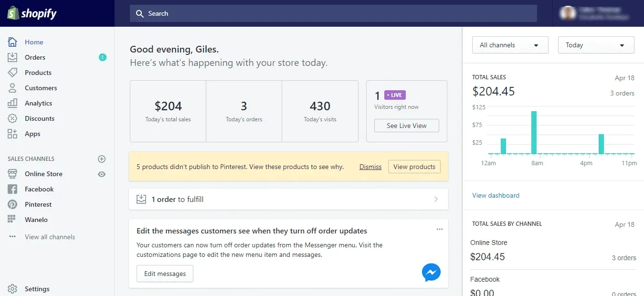Open the Facebook sales channel

[39, 189]
